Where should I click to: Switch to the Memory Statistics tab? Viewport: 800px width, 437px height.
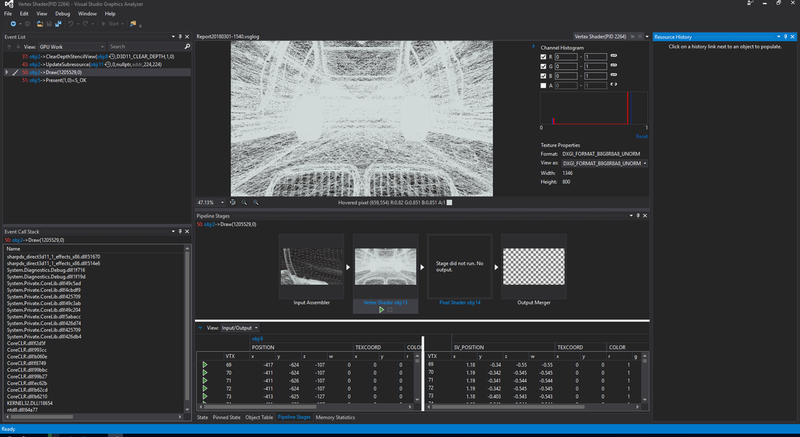pyautogui.click(x=335, y=417)
